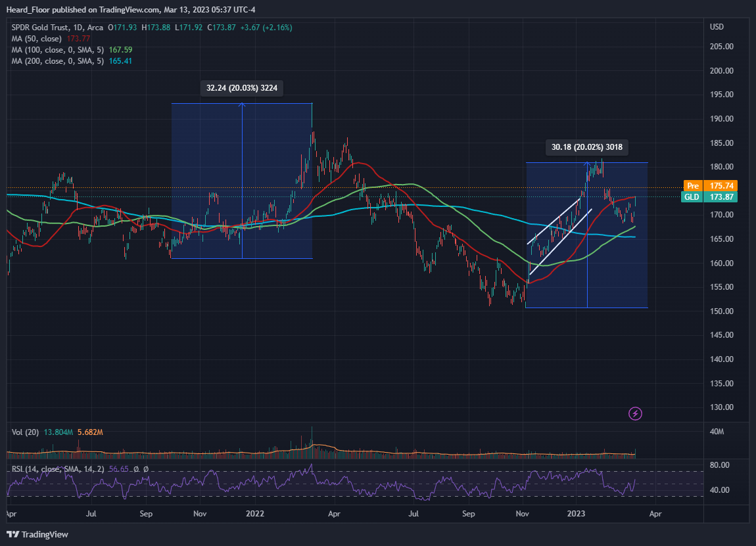Screen dimensions: 756x546
Task: Click the 155.00 price axis label
Action: click(x=721, y=286)
